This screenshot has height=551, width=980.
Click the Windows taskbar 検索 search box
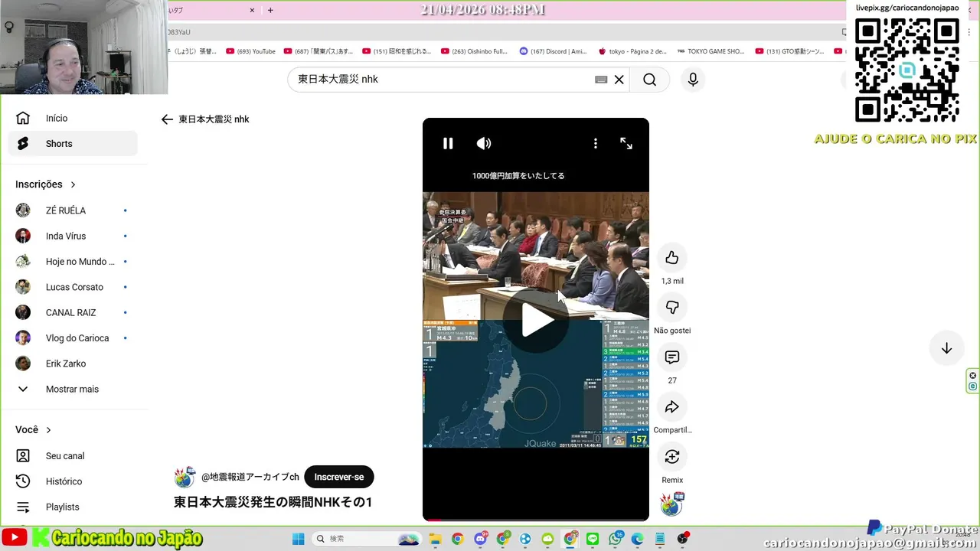tap(367, 539)
